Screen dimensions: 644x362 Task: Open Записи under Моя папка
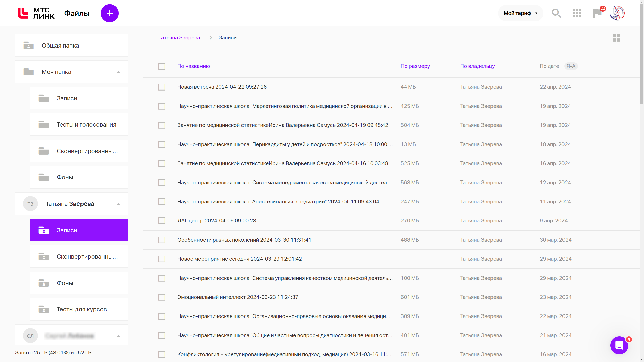pyautogui.click(x=79, y=98)
